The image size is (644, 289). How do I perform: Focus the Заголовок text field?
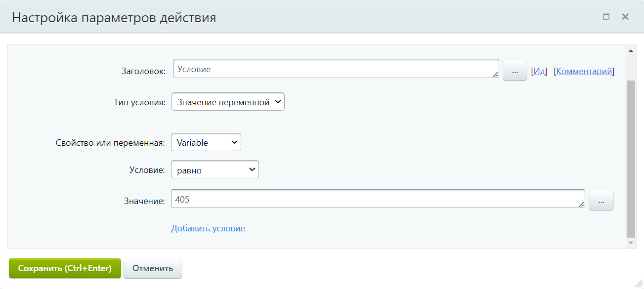tap(335, 69)
